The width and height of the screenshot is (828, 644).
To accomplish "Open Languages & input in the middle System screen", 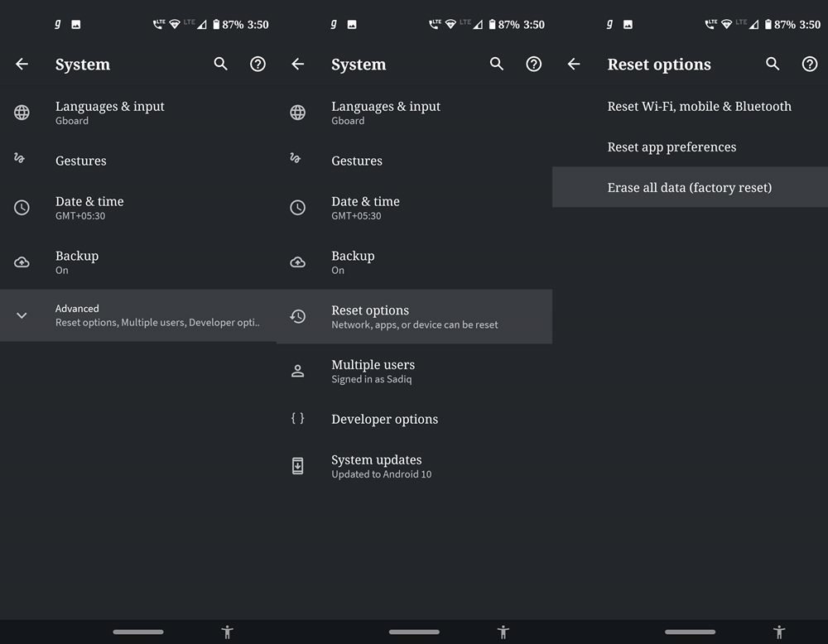I will [415, 113].
